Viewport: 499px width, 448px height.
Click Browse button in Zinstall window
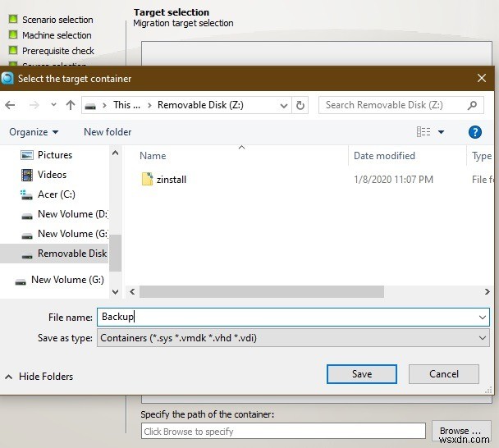coord(460,431)
